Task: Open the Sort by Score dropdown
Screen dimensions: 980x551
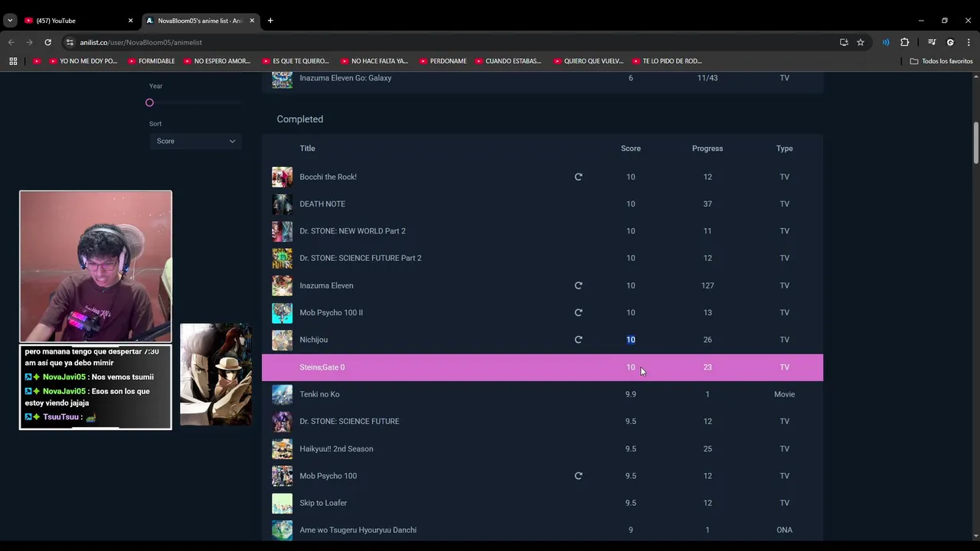Action: (x=196, y=141)
